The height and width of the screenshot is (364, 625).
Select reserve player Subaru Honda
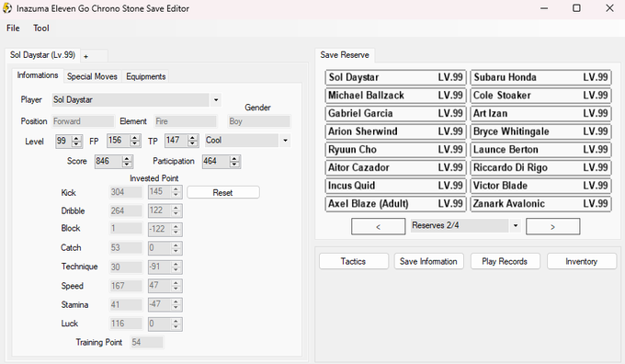(x=540, y=77)
